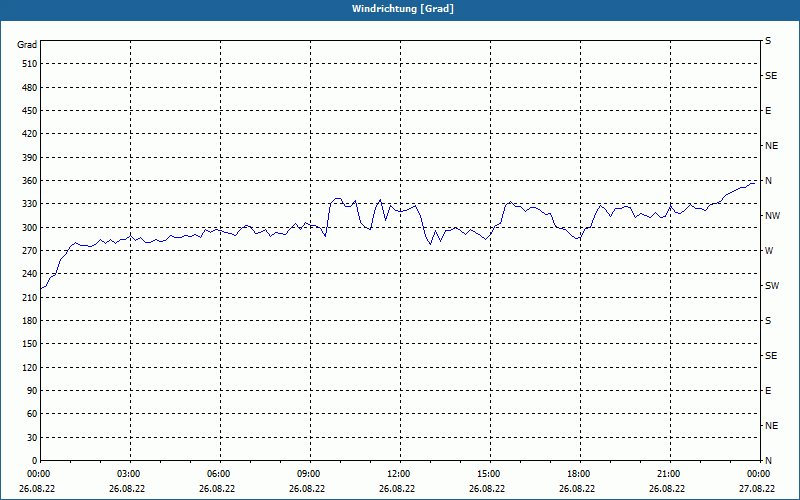Select the 330 y-axis value
800x500 pixels.
[30, 204]
